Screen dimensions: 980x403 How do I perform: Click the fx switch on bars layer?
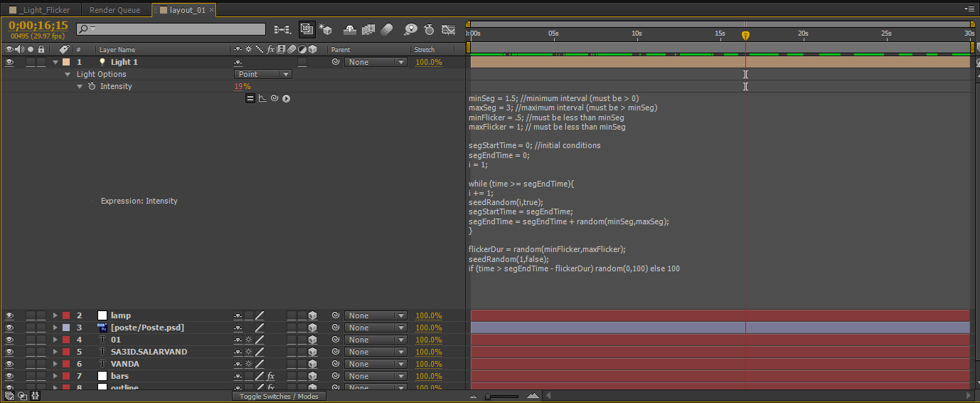271,376
